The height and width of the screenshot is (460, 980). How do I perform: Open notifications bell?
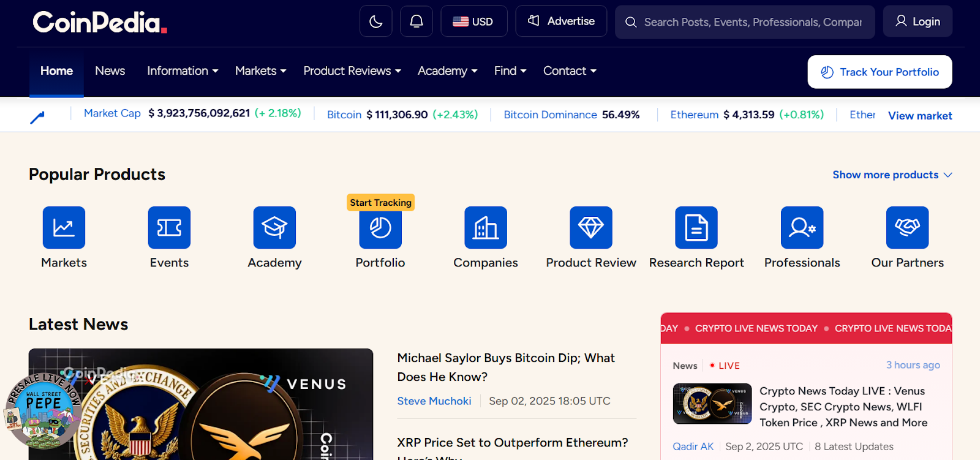[x=417, y=21]
